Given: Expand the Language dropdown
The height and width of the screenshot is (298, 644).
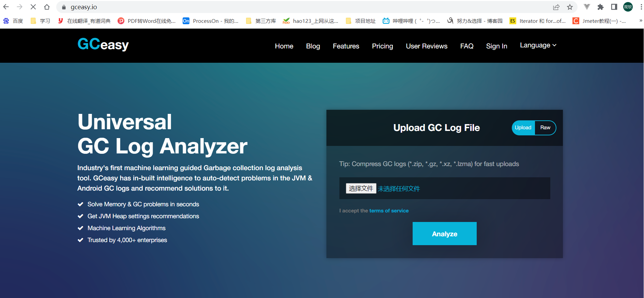Looking at the screenshot, I should point(538,45).
